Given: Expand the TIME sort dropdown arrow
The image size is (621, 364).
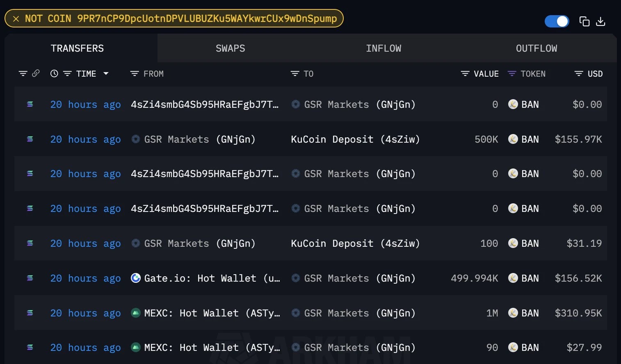Looking at the screenshot, I should tap(106, 74).
